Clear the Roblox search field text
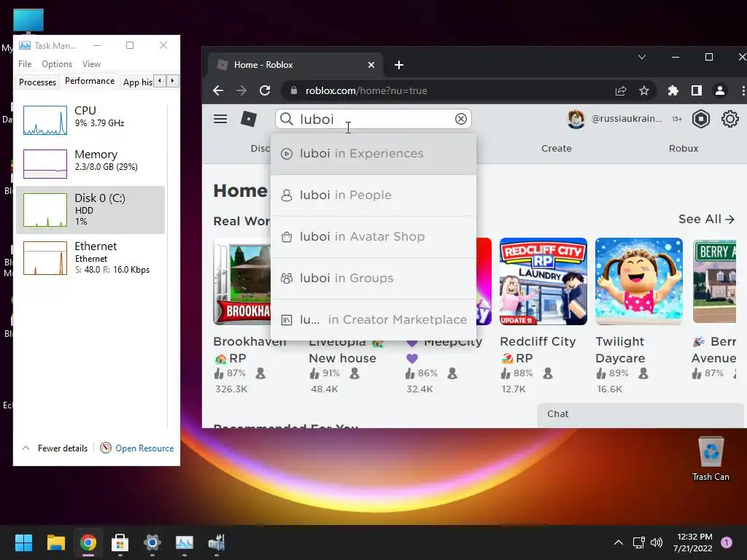 click(461, 119)
